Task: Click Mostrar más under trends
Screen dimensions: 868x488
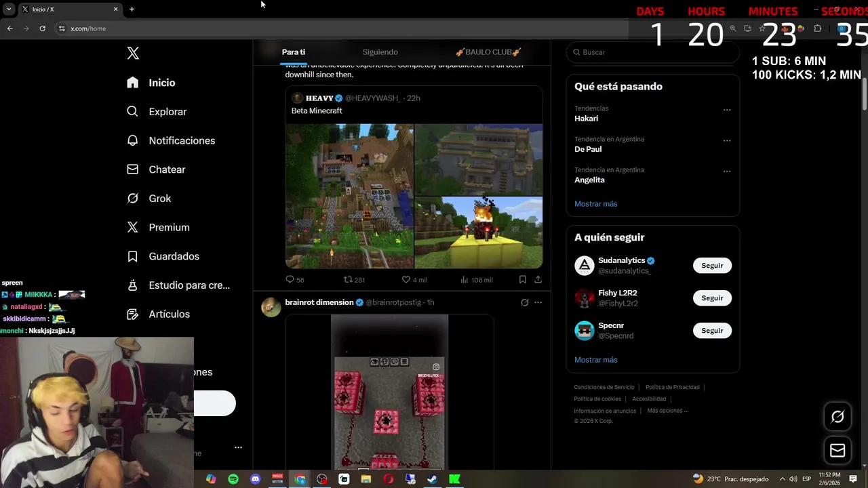Action: pos(596,204)
